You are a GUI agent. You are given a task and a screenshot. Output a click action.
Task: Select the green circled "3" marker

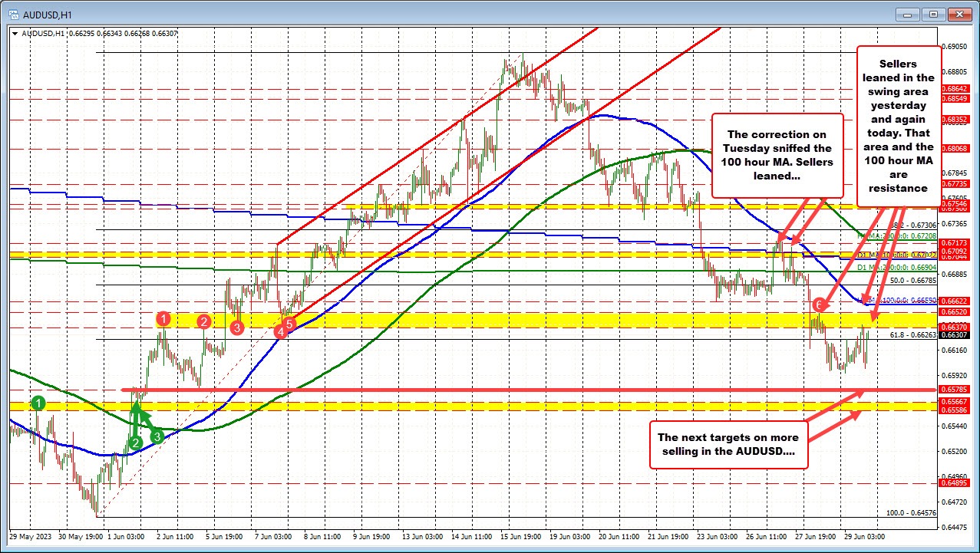(x=157, y=436)
